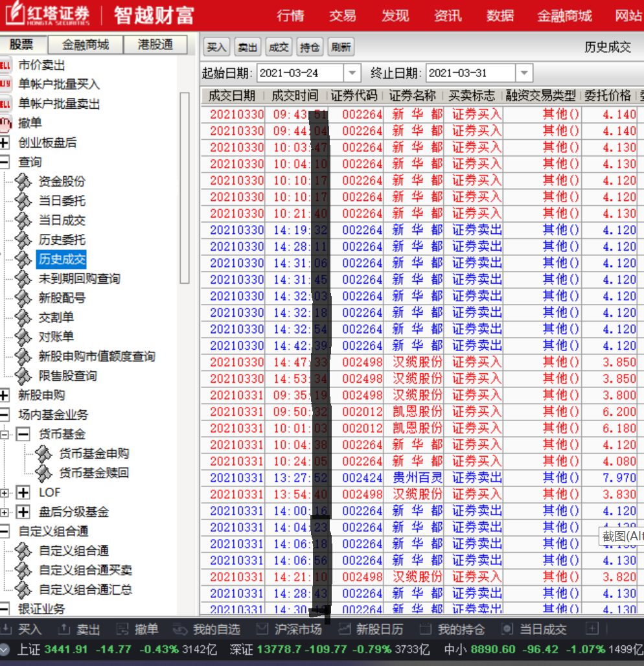644x666 pixels.
Task: Click the 新股申购市值额度查询 icon
Action: pos(23,357)
